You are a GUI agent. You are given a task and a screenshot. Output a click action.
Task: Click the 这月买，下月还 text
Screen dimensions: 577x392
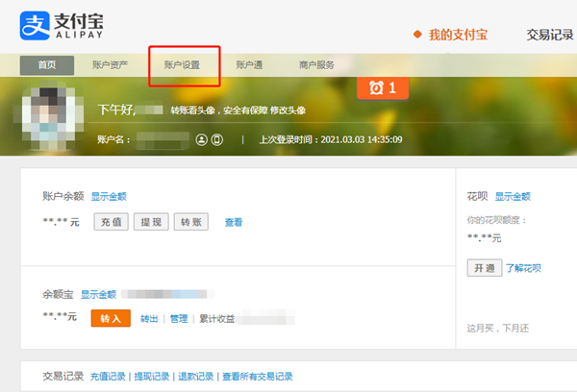coord(497,329)
